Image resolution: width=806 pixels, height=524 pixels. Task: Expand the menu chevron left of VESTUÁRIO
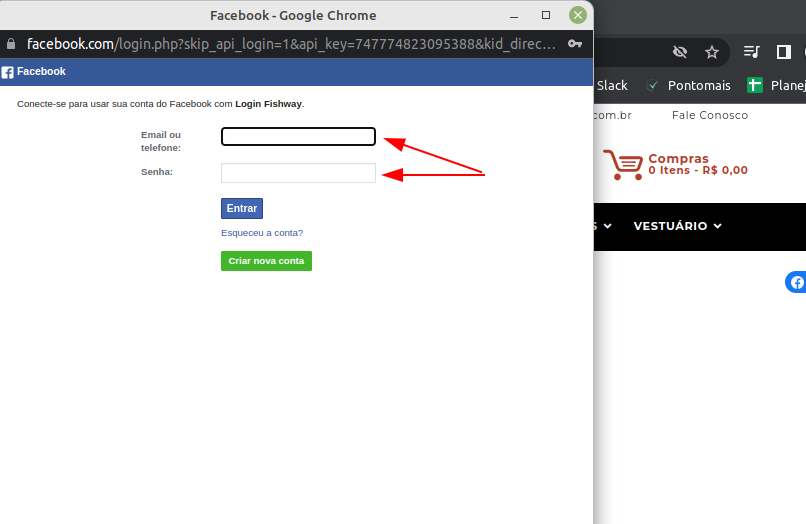(x=608, y=226)
